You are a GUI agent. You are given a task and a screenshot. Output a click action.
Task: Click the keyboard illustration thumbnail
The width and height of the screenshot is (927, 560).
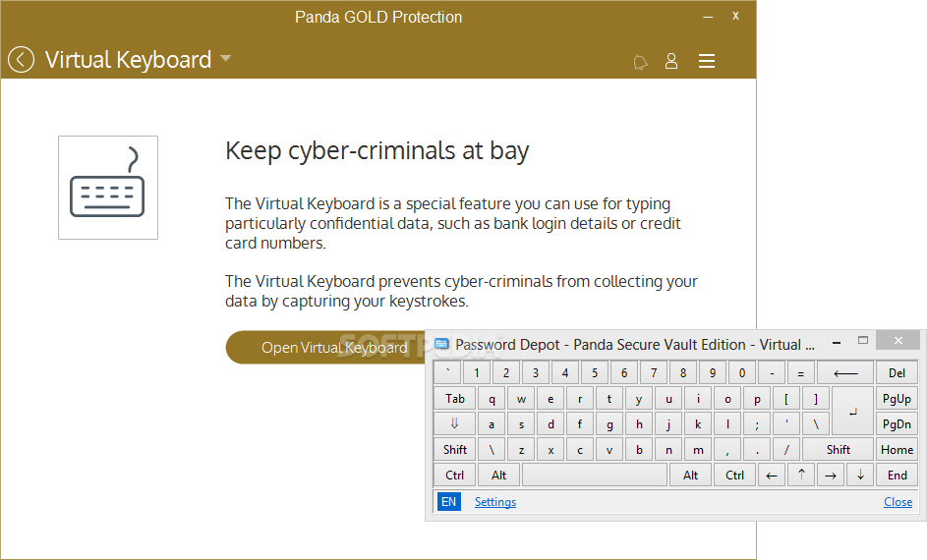pyautogui.click(x=108, y=188)
